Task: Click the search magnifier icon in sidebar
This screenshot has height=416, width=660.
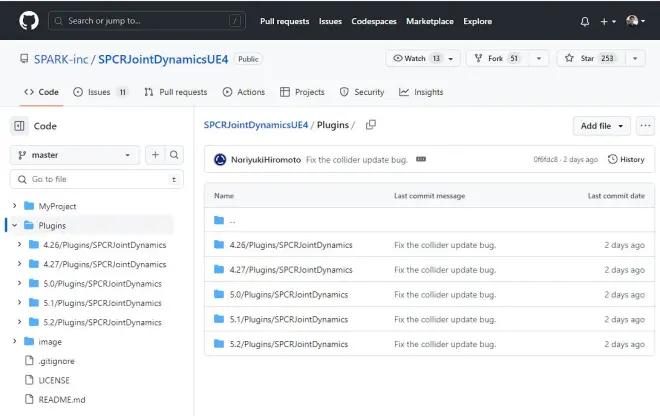Action: pos(175,155)
